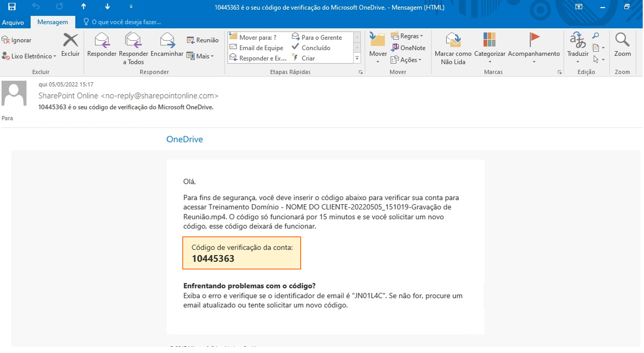
Task: Select the Mensagem ribbon tab
Action: coord(53,22)
